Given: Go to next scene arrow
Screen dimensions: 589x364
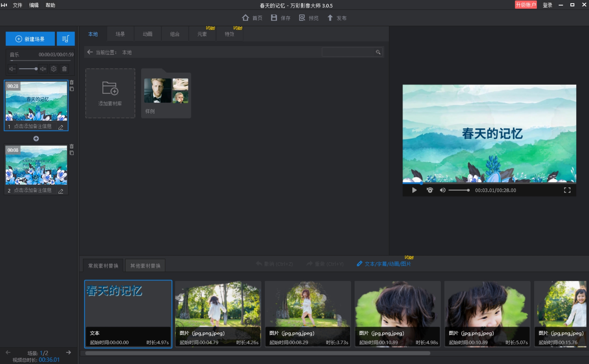Looking at the screenshot, I should (68, 352).
